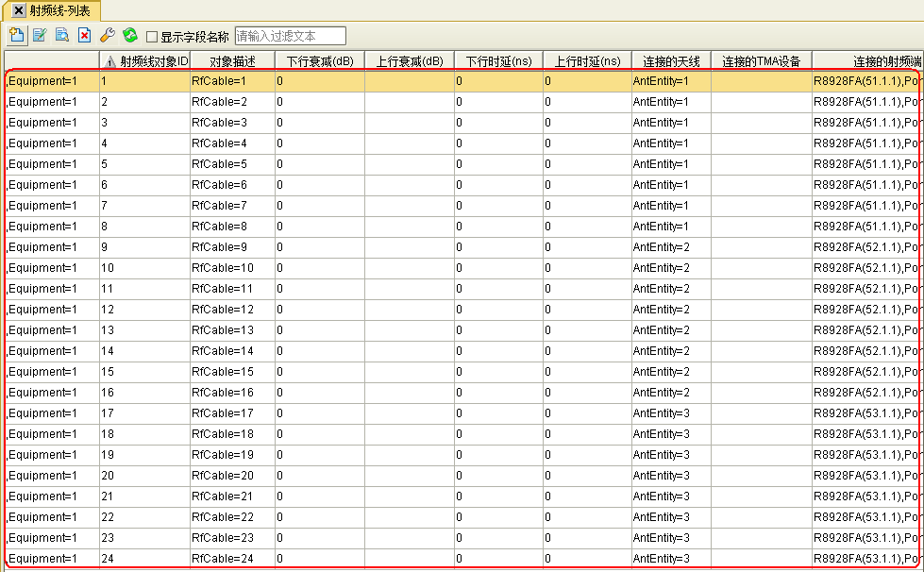Screen dimensions: 924x572
Task: Click the view record magnifier icon
Action: pos(62,36)
